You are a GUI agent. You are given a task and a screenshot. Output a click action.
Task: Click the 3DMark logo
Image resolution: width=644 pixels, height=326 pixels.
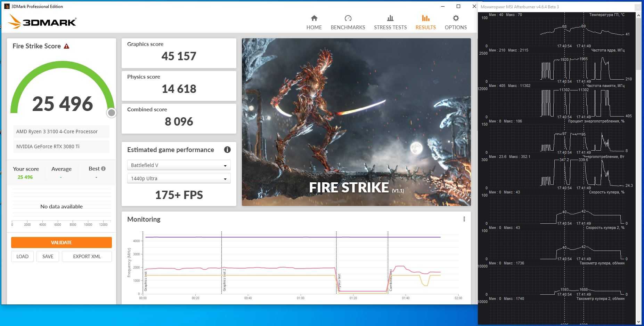tap(42, 22)
